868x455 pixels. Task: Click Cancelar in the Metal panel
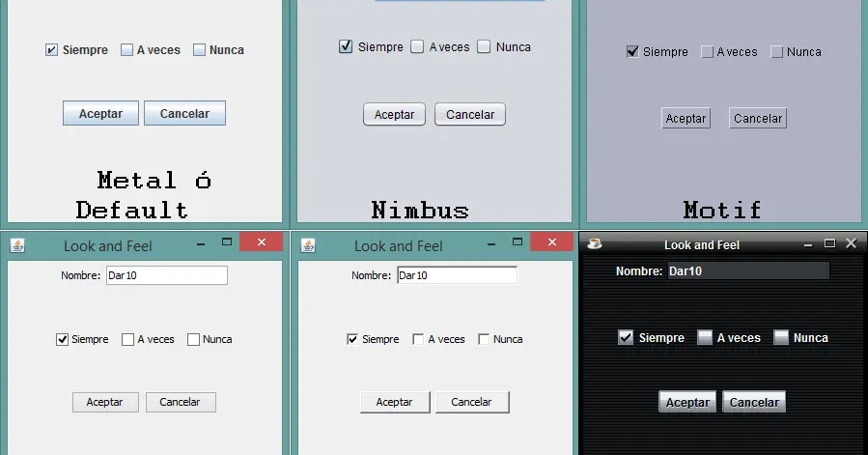click(x=184, y=113)
